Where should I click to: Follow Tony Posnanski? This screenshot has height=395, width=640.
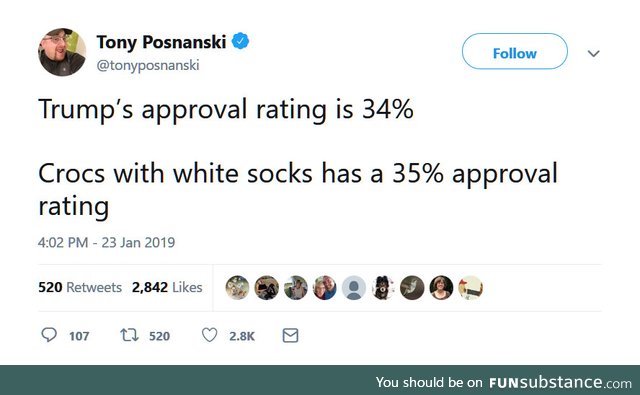(515, 51)
